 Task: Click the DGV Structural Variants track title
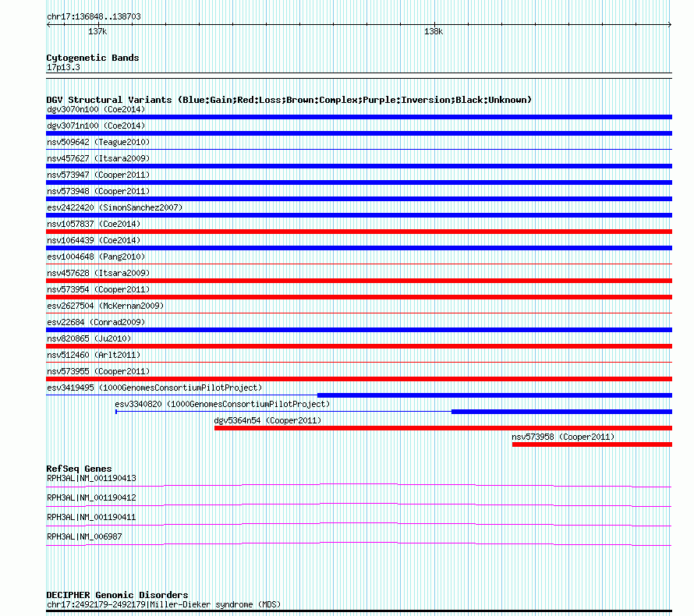point(289,100)
